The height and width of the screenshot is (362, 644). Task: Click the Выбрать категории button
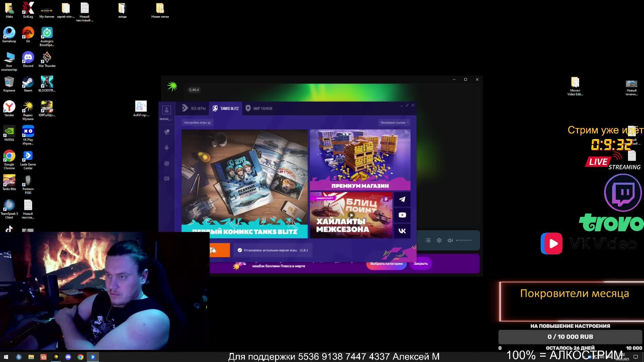click(x=386, y=264)
